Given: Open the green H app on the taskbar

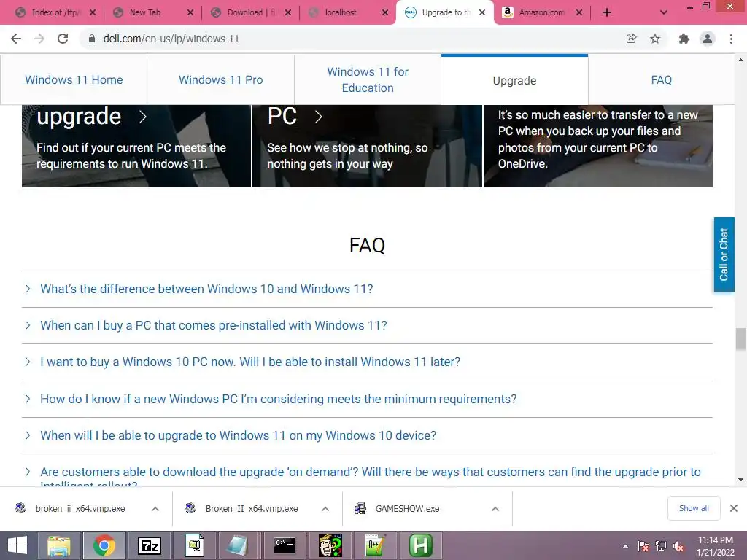Looking at the screenshot, I should [x=421, y=545].
